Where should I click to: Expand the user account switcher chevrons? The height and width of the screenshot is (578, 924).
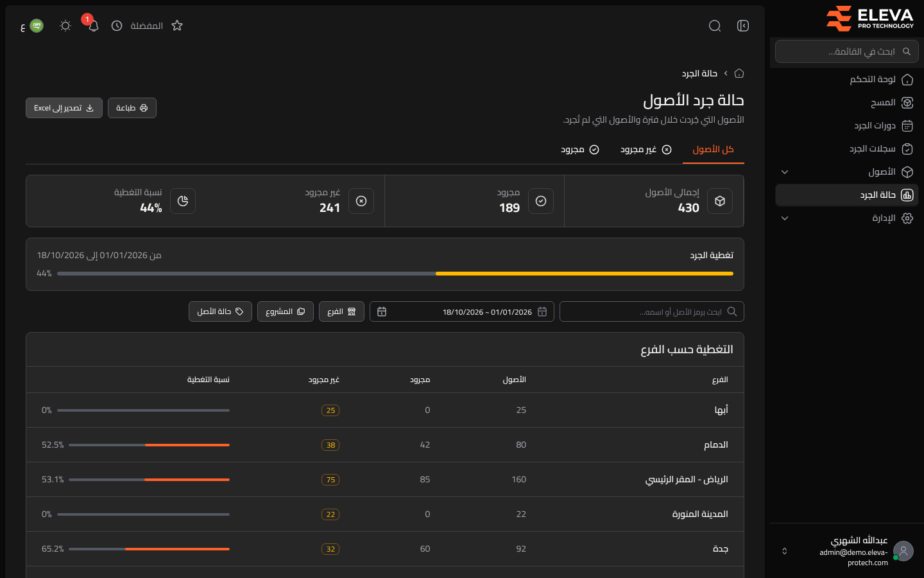coord(784,551)
